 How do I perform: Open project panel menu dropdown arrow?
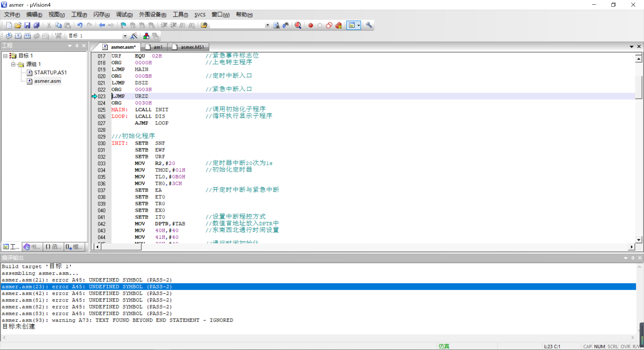click(70, 46)
